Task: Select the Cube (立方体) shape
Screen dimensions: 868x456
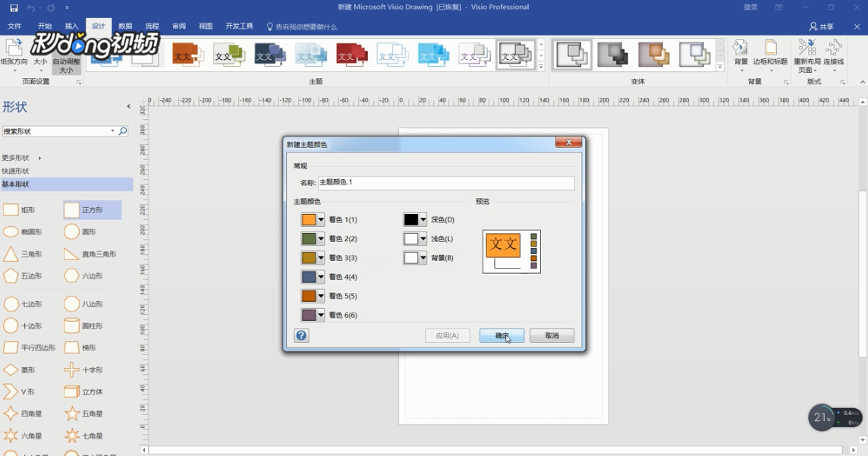Action: (x=83, y=392)
